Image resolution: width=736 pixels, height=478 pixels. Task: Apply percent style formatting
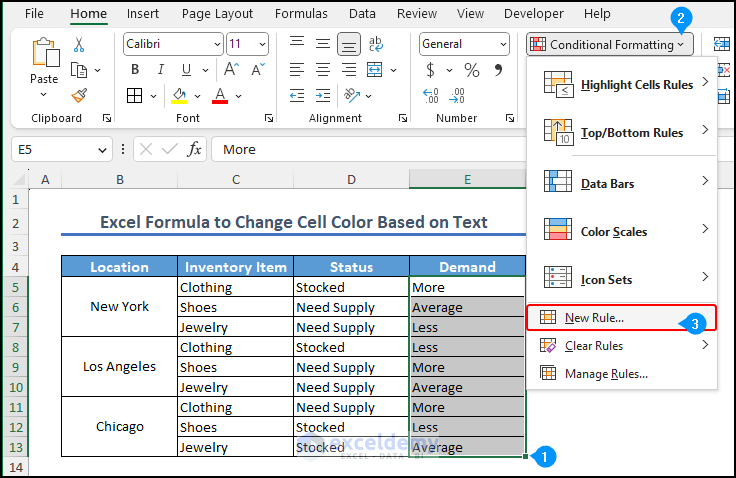[x=471, y=70]
